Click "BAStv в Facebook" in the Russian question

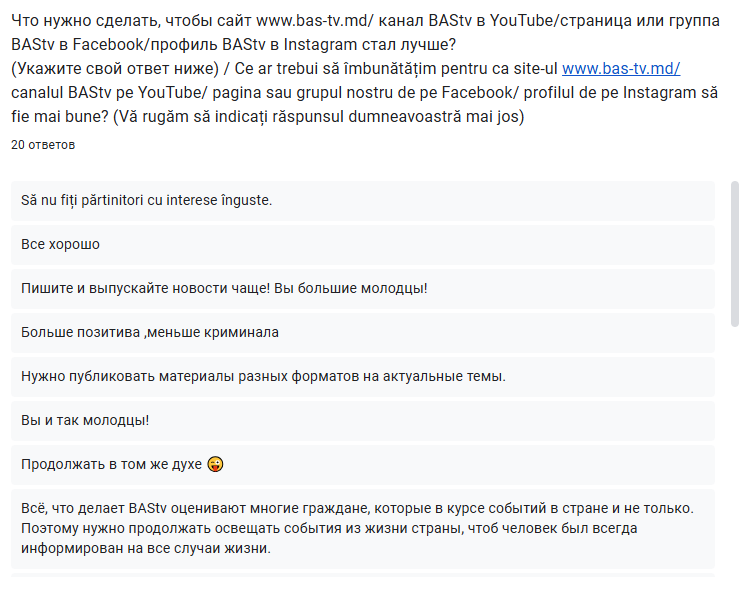click(x=70, y=45)
